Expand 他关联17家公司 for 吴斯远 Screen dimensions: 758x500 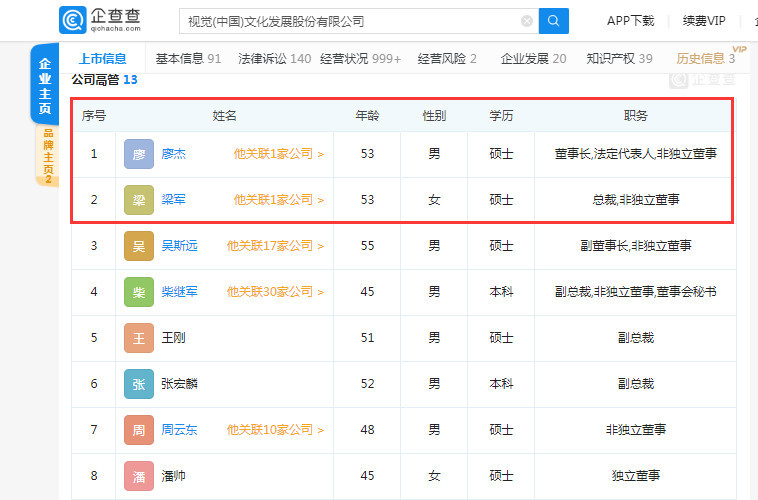pos(276,246)
